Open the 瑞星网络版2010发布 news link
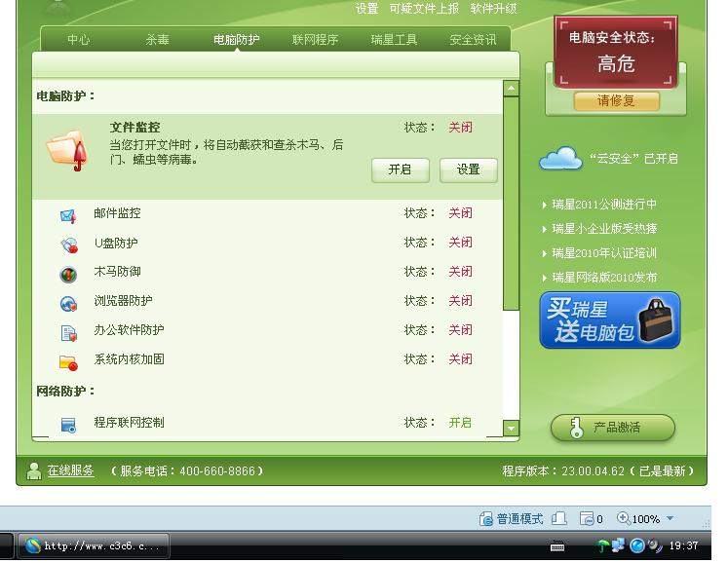Screen dimensions: 728x563 coord(604,278)
